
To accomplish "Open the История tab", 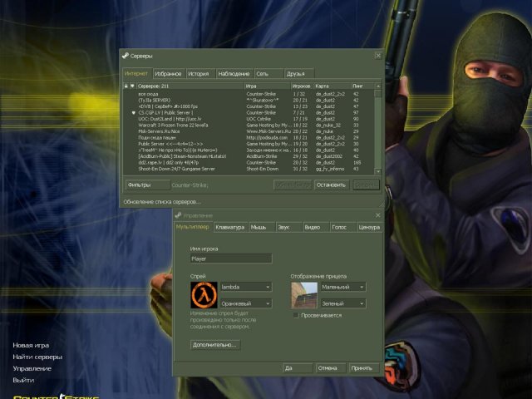I will [x=199, y=74].
